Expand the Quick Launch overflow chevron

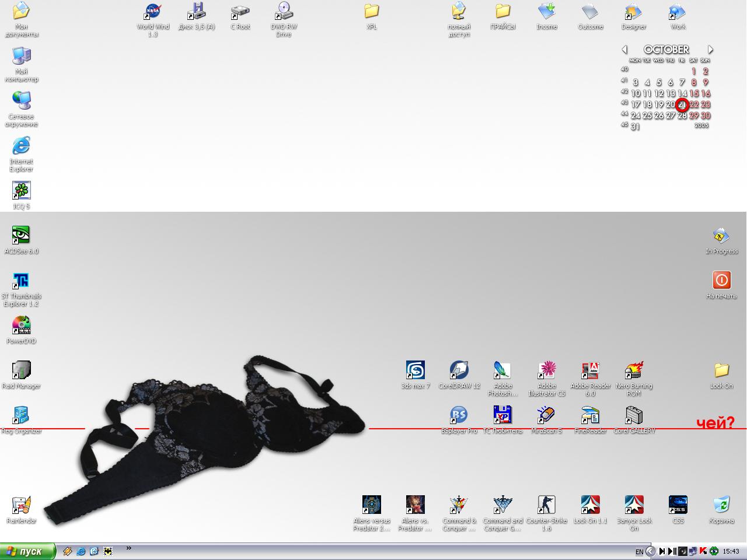(128, 548)
